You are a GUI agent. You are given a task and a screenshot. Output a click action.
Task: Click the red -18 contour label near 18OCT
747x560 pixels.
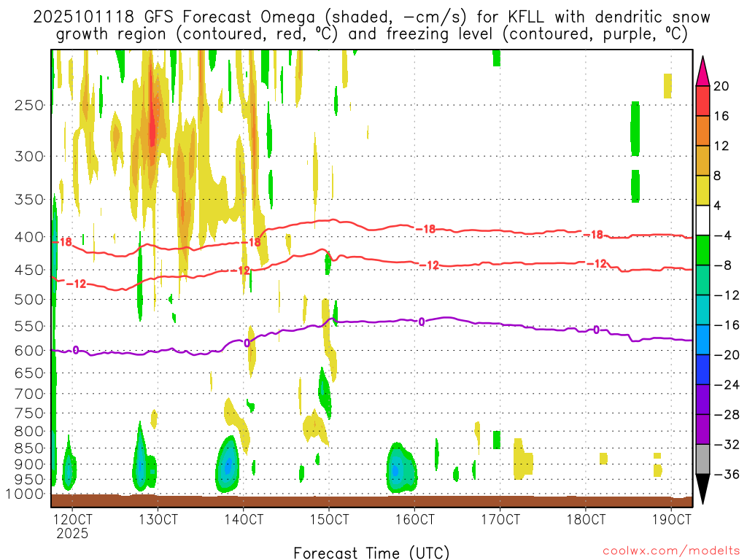pos(594,234)
